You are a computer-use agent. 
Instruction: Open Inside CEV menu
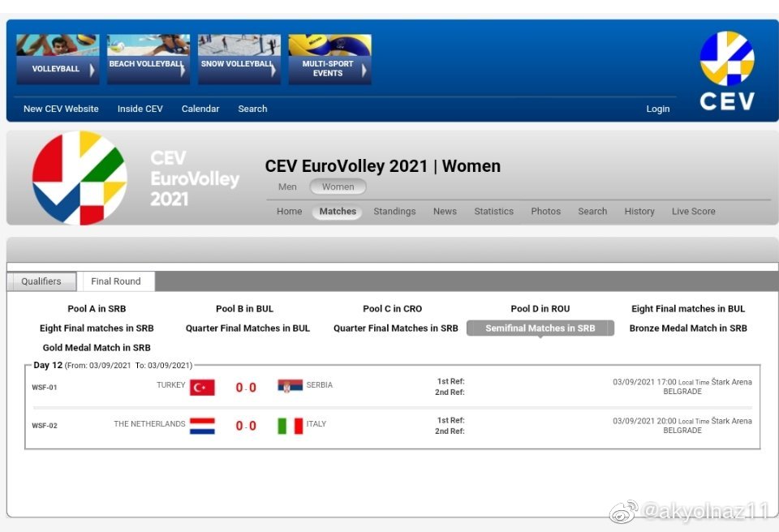140,109
